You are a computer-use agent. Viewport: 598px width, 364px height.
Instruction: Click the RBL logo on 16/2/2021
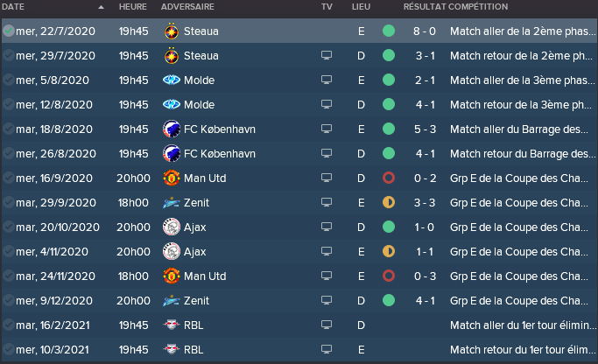172,325
